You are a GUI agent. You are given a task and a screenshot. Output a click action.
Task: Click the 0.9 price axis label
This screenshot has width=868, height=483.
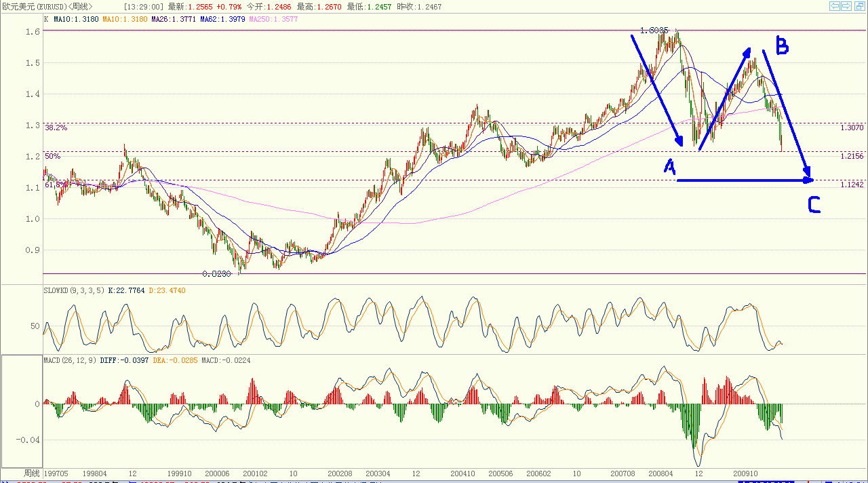[x=31, y=250]
